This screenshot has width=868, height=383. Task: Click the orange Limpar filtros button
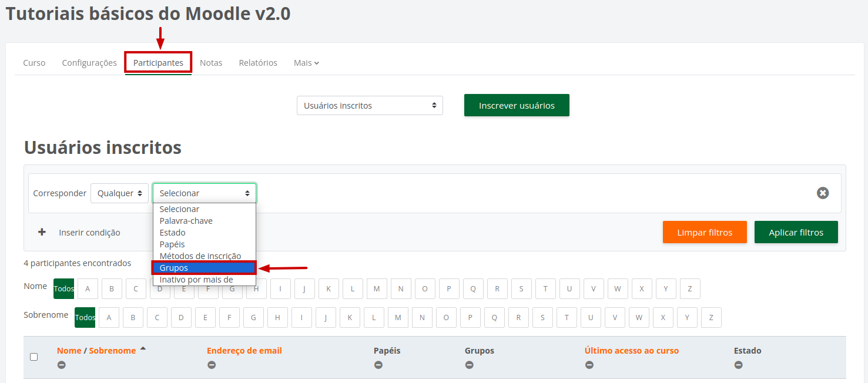[x=705, y=232]
